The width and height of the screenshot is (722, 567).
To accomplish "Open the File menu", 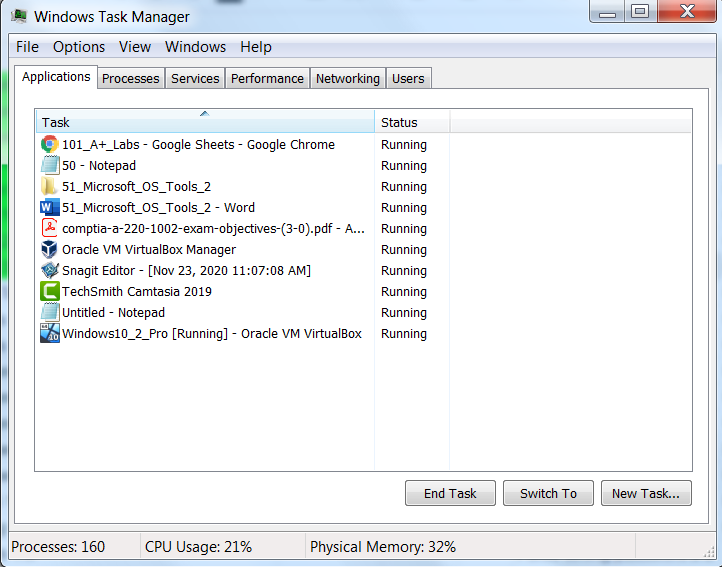I will tap(27, 47).
